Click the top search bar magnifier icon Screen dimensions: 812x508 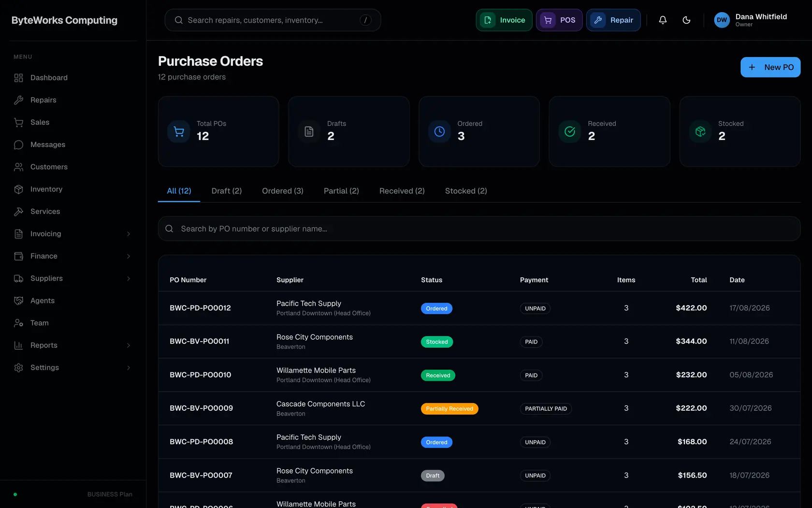[178, 20]
